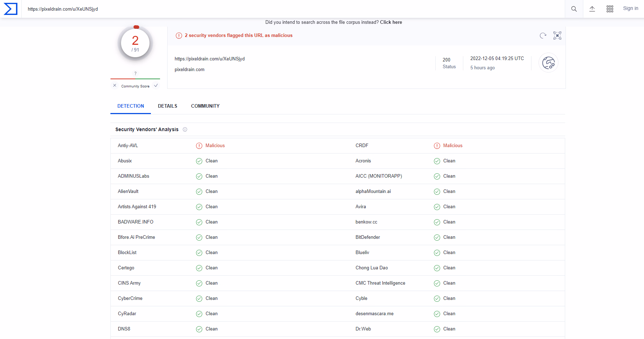Click the clean check icon for DNS8
Image resolution: width=644 pixels, height=339 pixels.
pos(199,329)
